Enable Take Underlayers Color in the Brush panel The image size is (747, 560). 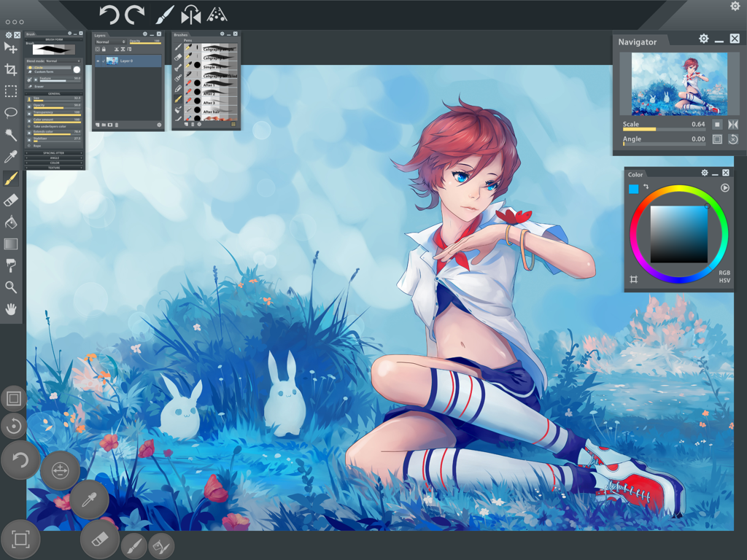(x=30, y=126)
